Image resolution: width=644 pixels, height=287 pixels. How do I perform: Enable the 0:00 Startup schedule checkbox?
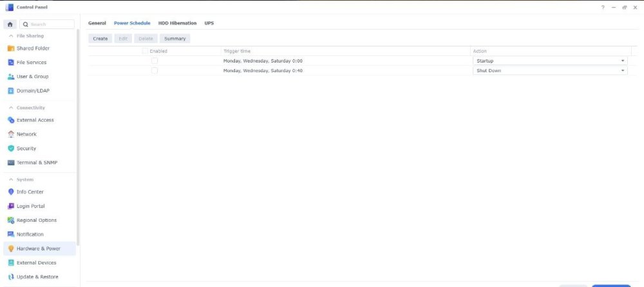point(155,61)
